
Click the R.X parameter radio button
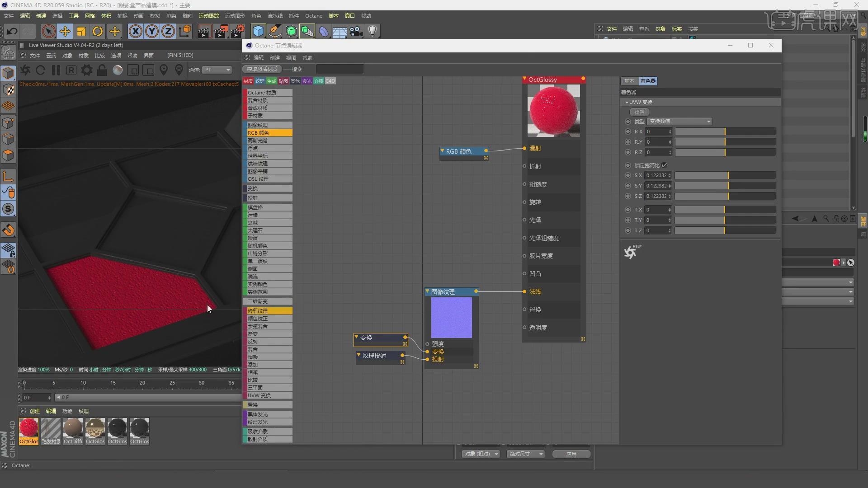pos(627,131)
